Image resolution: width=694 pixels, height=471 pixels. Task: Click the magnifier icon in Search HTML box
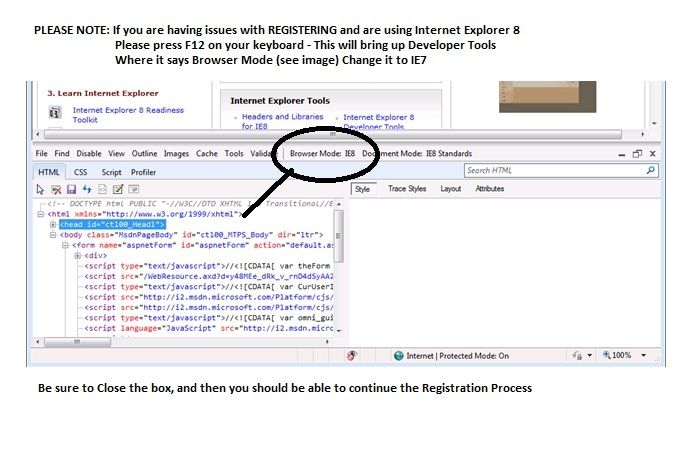[x=651, y=170]
